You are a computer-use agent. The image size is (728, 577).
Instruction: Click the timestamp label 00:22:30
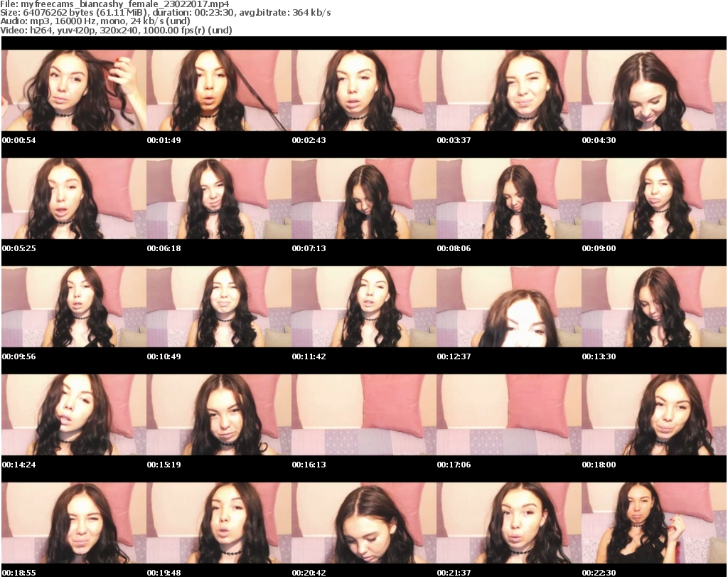pos(599,573)
